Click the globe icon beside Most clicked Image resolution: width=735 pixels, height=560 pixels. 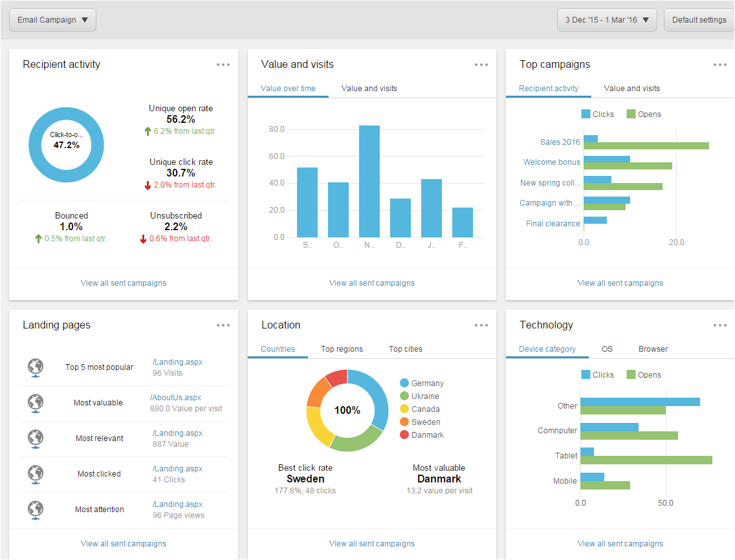coord(36,473)
